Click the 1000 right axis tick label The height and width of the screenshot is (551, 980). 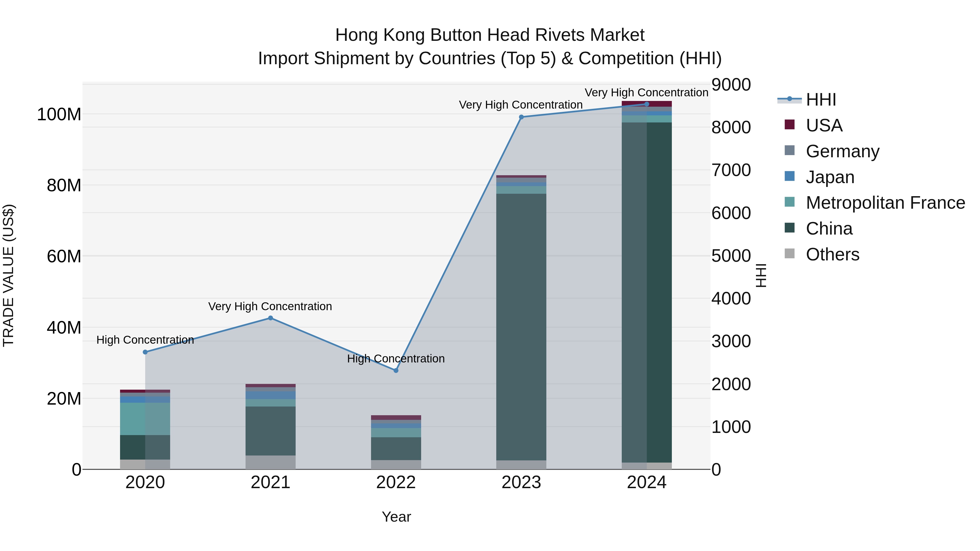[731, 427]
